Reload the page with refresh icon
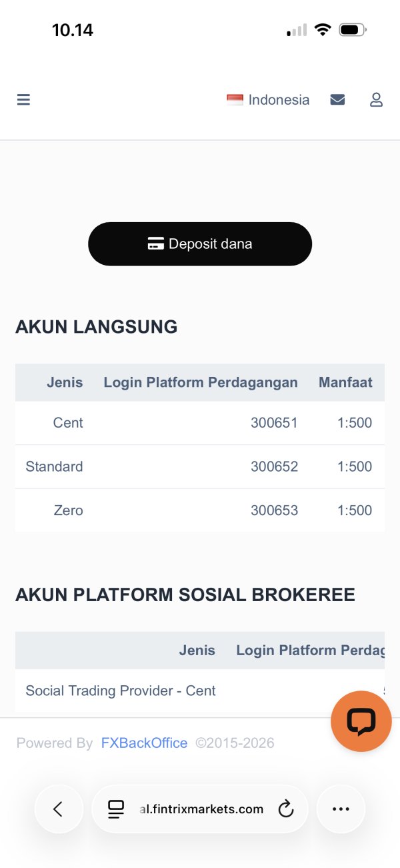Viewport: 400px width, 868px height. 286,809
